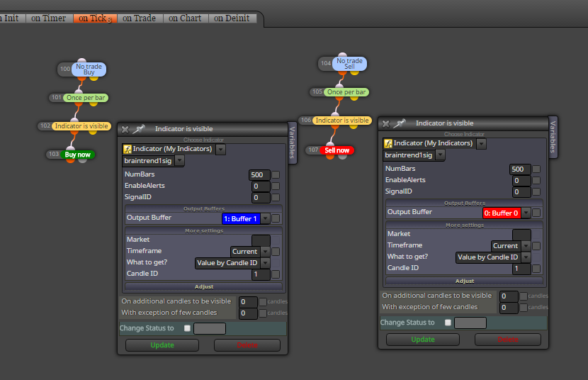
Task: Toggle left panel SignalID checkbox
Action: tap(276, 198)
